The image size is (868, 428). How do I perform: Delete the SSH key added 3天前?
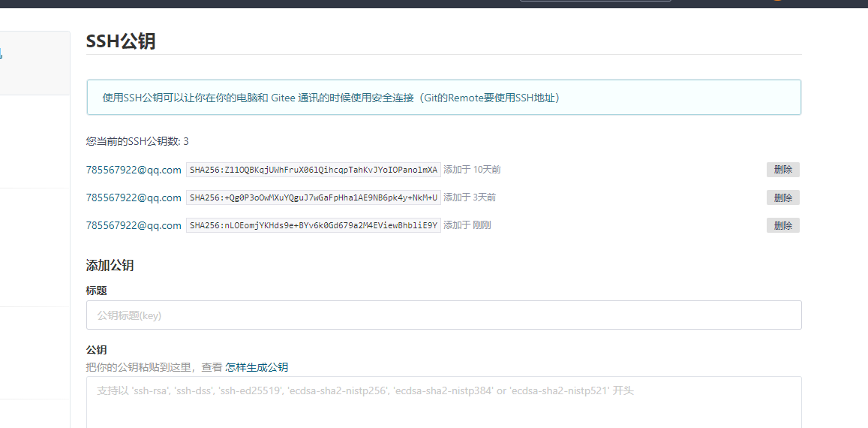point(782,197)
